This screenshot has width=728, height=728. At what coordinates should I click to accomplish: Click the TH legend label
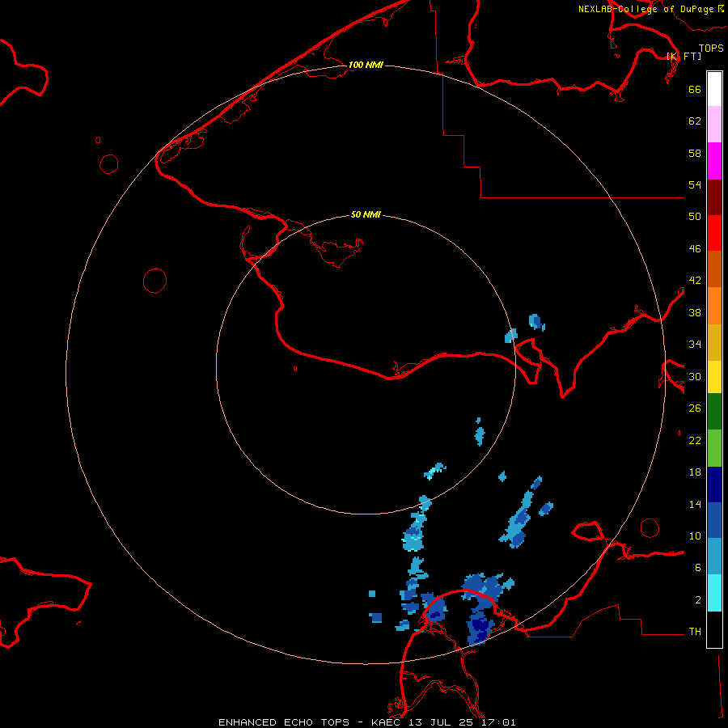695,632
